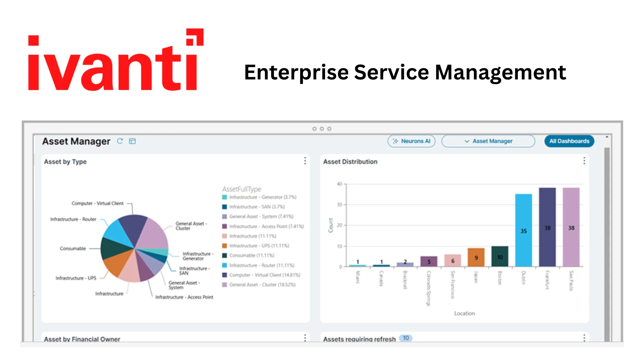
Task: Refresh the Asset Manager dashboard
Action: (120, 141)
